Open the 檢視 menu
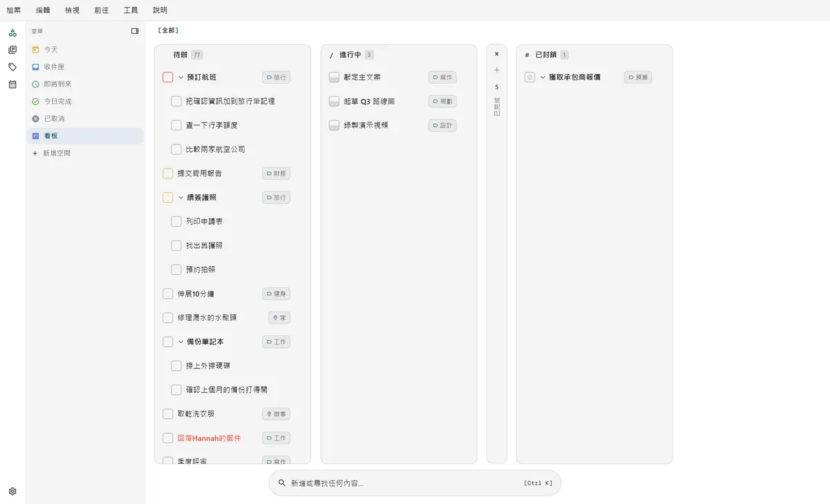This screenshot has height=504, width=830. pos(73,10)
